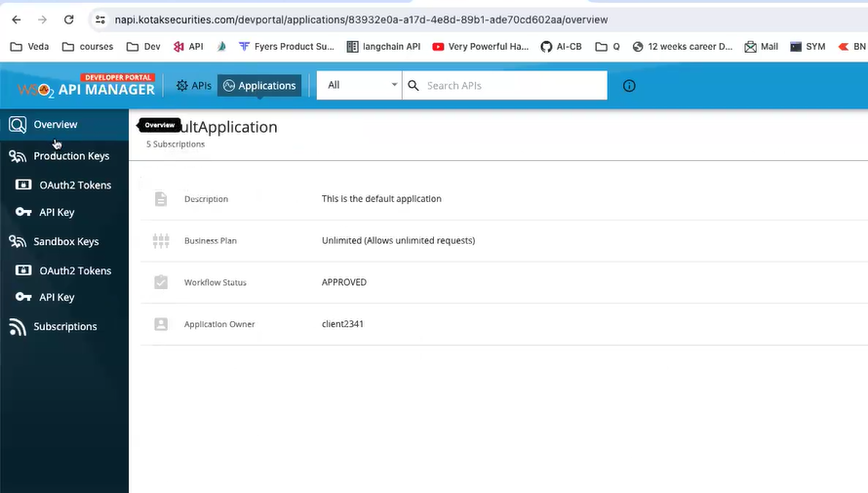Click the browser forward arrow
This screenshot has width=868, height=493.
point(43,20)
